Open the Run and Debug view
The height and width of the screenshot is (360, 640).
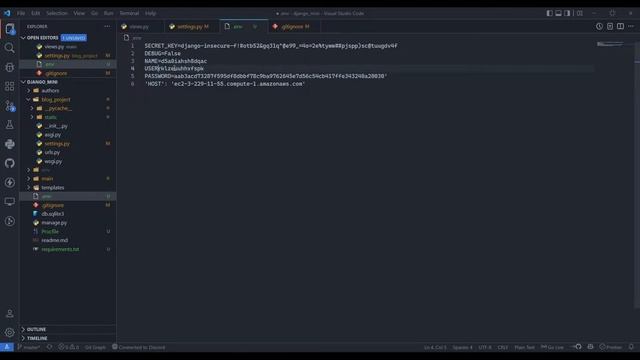point(10,67)
